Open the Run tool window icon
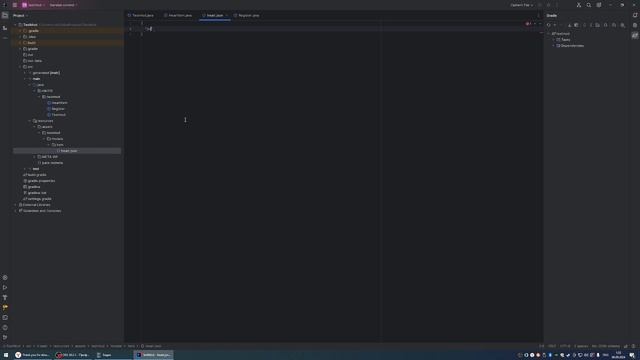Image resolution: width=640 pixels, height=360 pixels. [5, 287]
